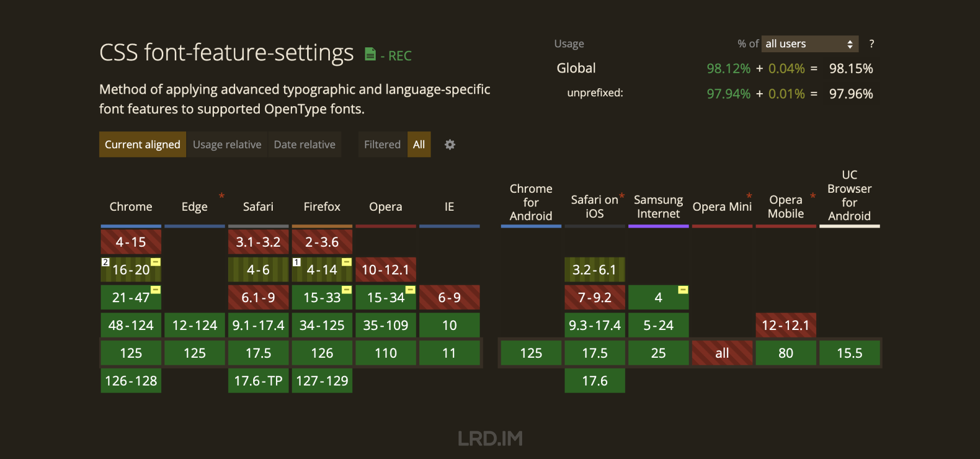980x459 pixels.
Task: Click the asterisk next to Edge
Action: [x=222, y=195]
